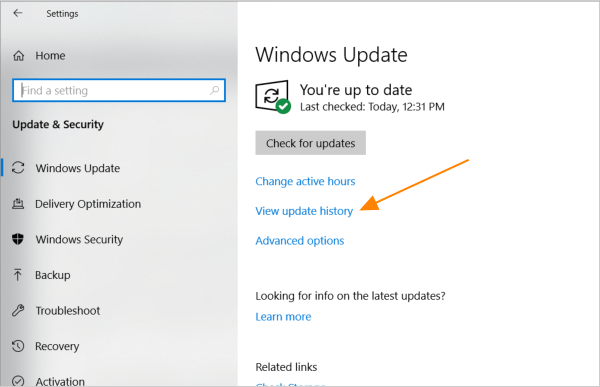Go to the Troubleshoot page
The width and height of the screenshot is (600, 387).
pyautogui.click(x=68, y=310)
